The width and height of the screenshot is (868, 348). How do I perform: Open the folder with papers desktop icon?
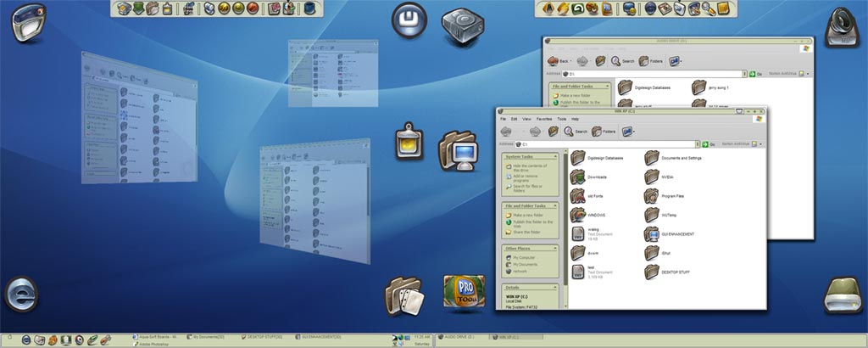[404, 296]
